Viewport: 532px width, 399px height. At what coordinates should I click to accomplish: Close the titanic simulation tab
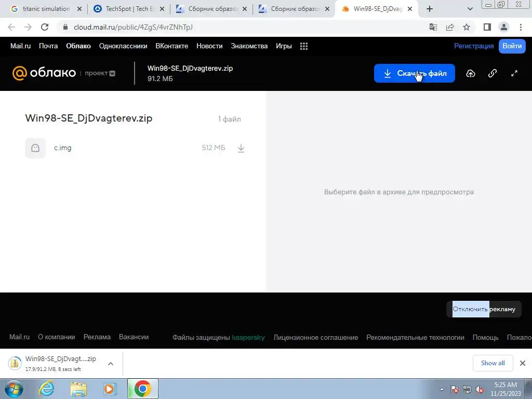[x=79, y=9]
